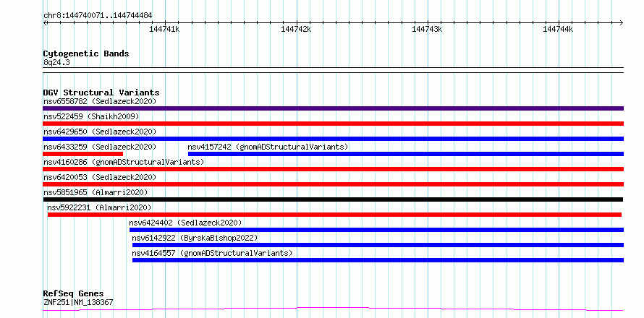Click the red nsv5922231 variant bar

pyautogui.click(x=334, y=215)
